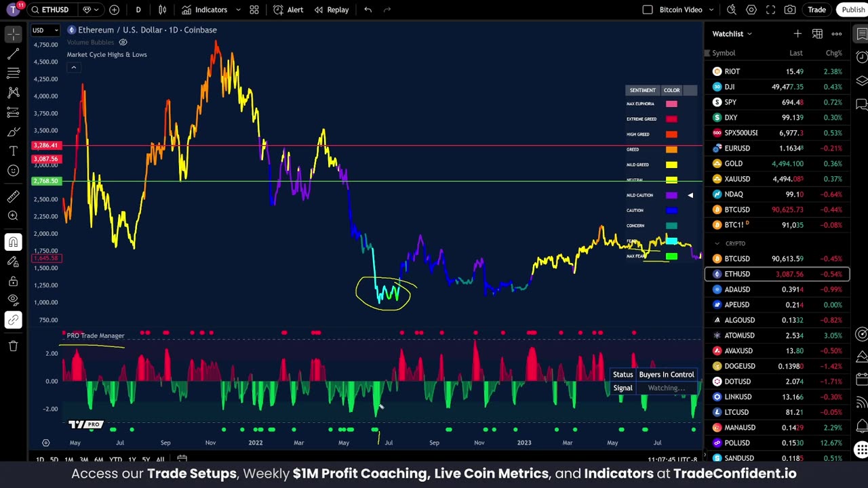This screenshot has height=488, width=868.
Task: Open the candlestick chart style picker
Action: click(x=162, y=9)
